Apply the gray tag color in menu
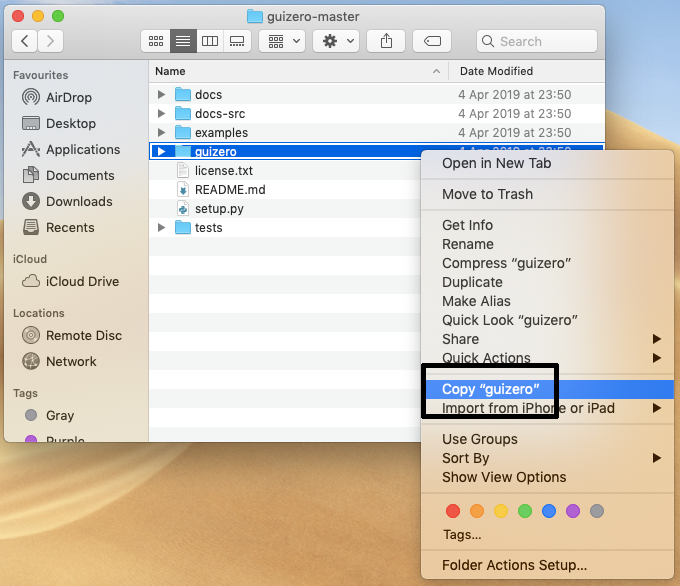680x586 pixels. (597, 511)
